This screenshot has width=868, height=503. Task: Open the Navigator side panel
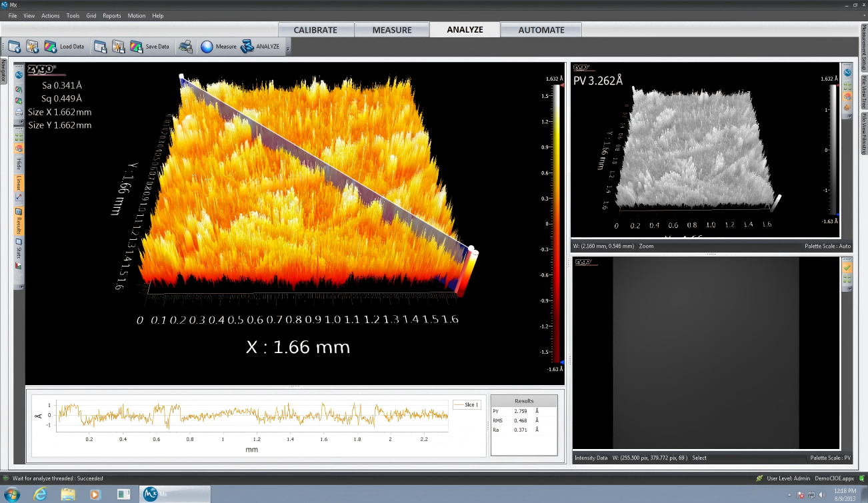[x=3, y=71]
